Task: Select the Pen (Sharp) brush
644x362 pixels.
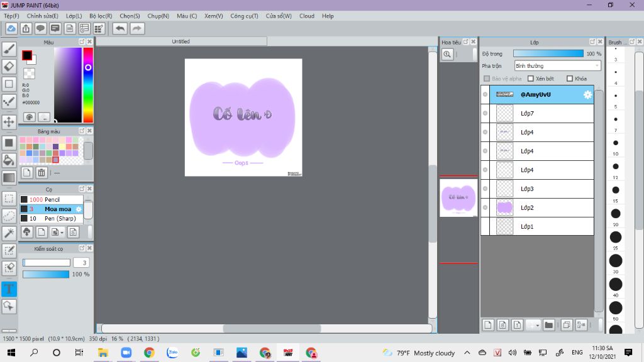Action: tap(52, 218)
